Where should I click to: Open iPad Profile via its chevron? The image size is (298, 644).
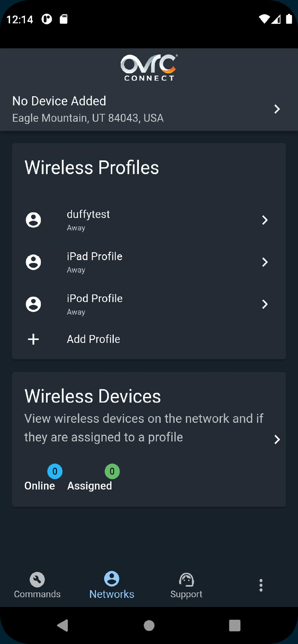(x=265, y=262)
